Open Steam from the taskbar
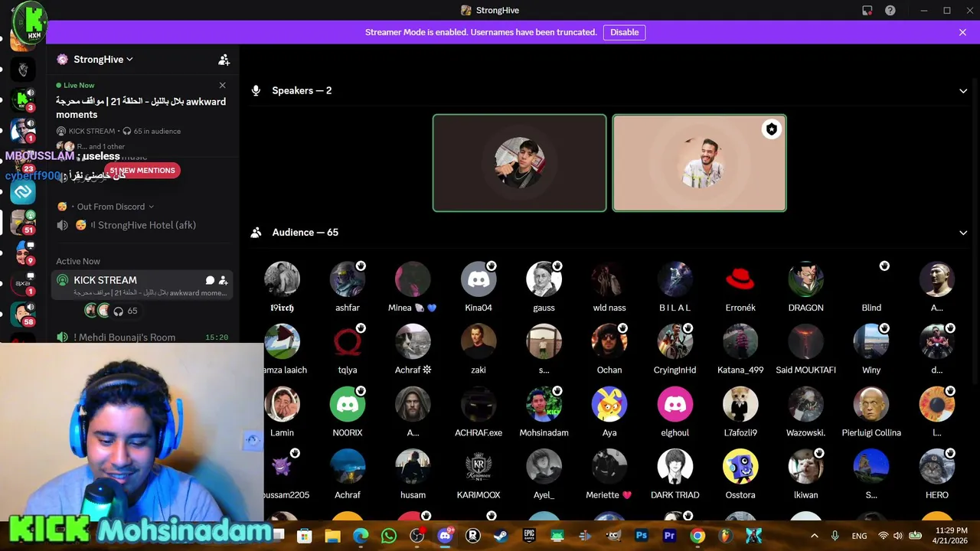 pos(501,536)
